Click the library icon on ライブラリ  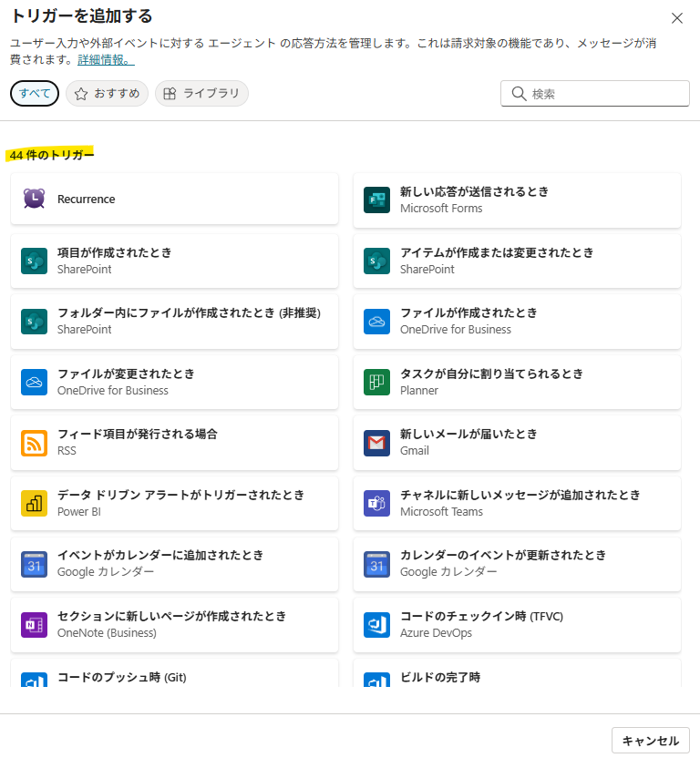[x=170, y=93]
